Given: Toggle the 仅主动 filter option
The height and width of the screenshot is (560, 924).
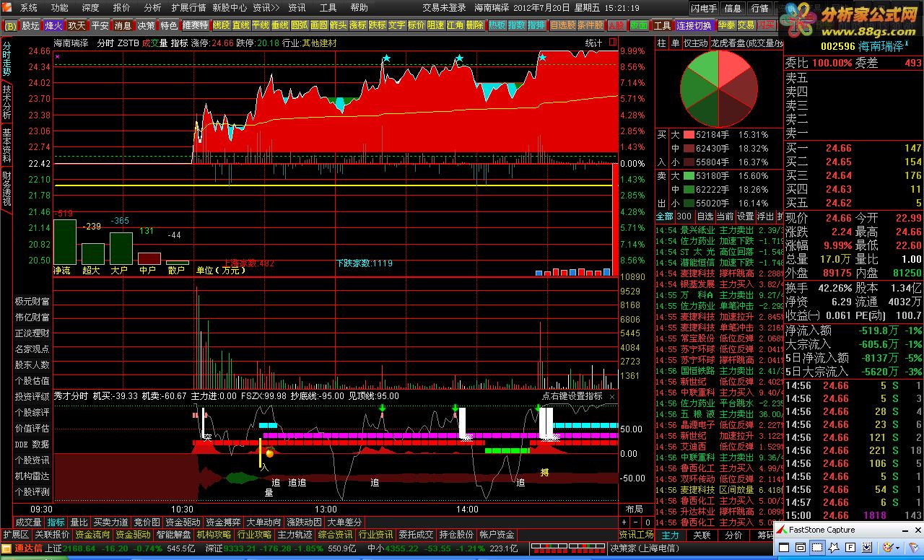Looking at the screenshot, I should (696, 43).
